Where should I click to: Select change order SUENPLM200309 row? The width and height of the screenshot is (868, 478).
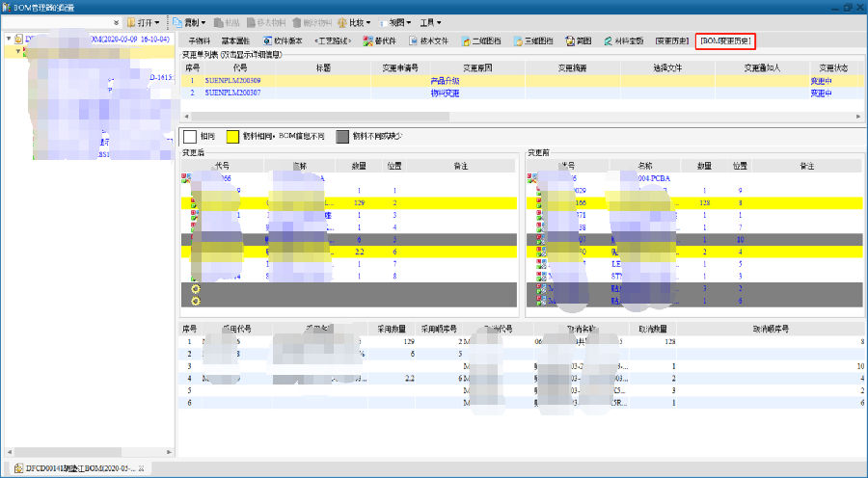[232, 81]
